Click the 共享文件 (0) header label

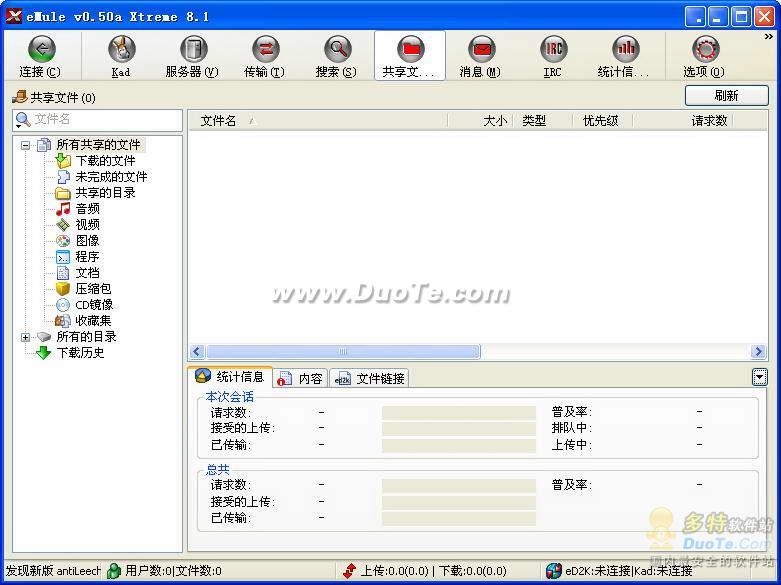pyautogui.click(x=63, y=97)
